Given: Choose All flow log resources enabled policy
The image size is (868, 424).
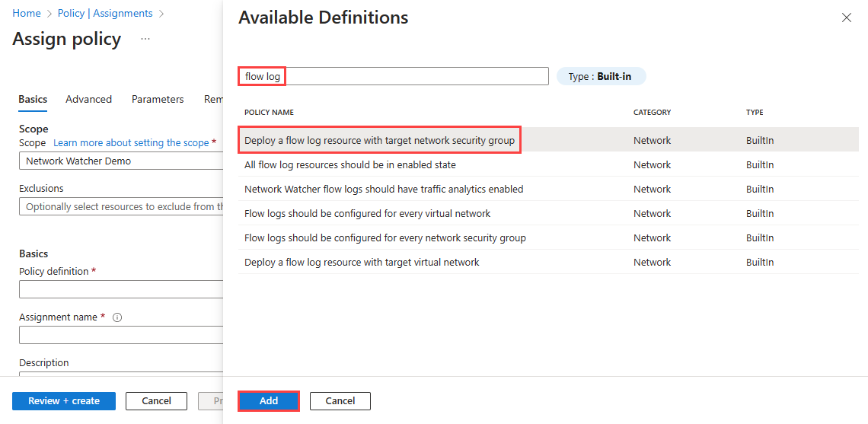Looking at the screenshot, I should point(350,164).
